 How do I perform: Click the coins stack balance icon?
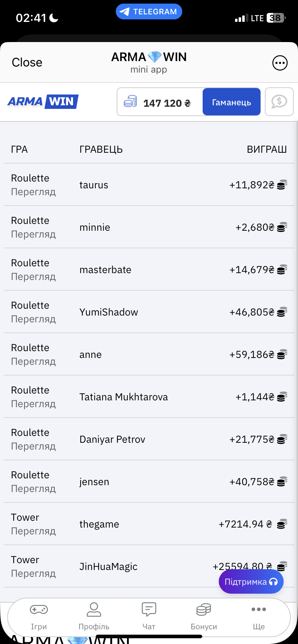point(130,102)
